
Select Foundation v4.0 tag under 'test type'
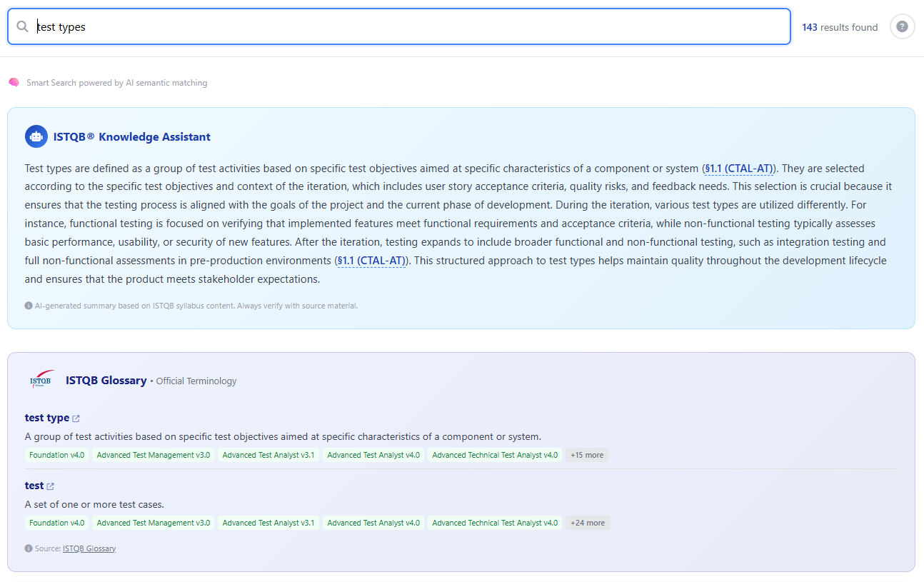[x=57, y=455]
